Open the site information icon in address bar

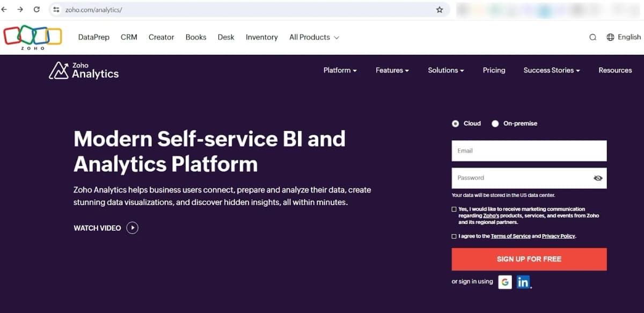click(x=56, y=10)
